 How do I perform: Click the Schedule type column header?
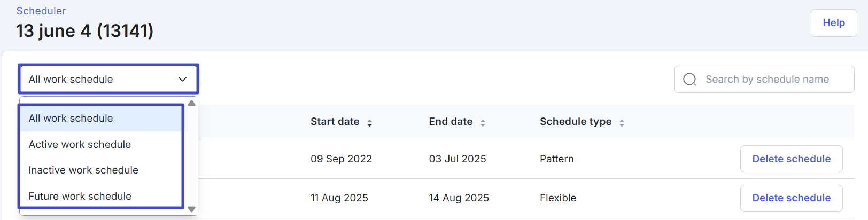tap(575, 122)
